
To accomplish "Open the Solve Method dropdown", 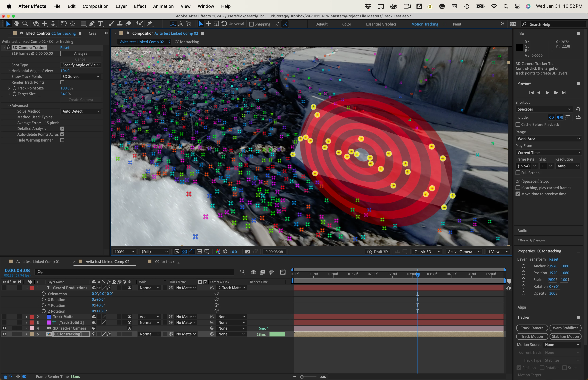I will [81, 111].
